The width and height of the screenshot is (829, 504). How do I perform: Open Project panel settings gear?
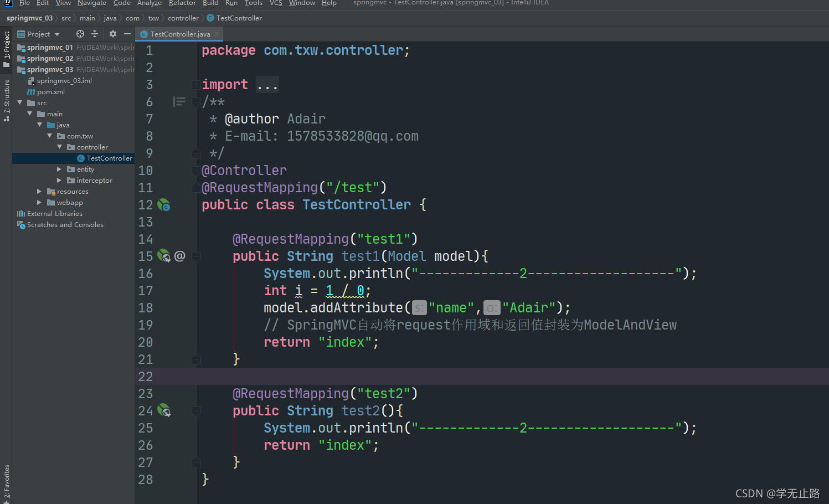113,34
